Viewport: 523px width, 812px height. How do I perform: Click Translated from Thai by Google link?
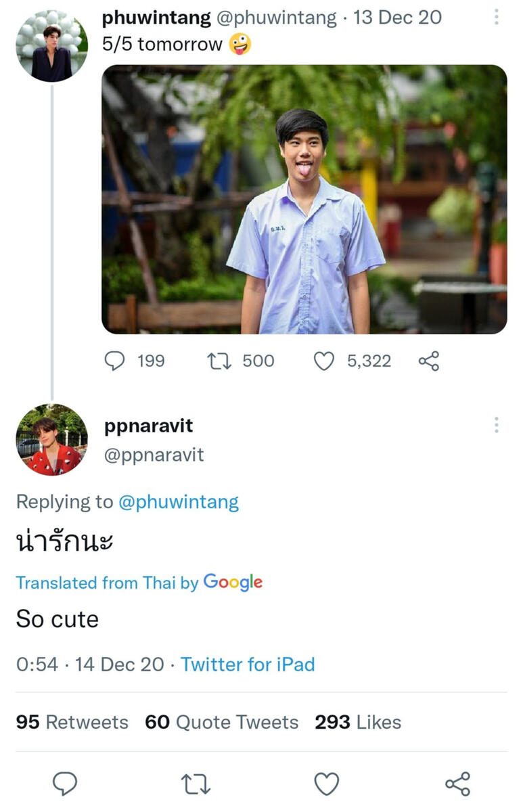[x=139, y=583]
